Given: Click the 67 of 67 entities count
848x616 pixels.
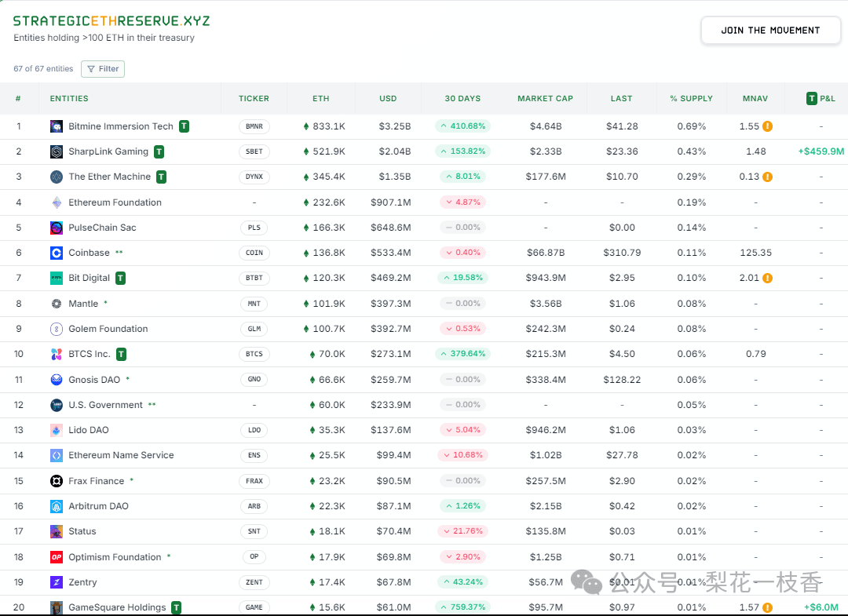Looking at the screenshot, I should coord(43,68).
